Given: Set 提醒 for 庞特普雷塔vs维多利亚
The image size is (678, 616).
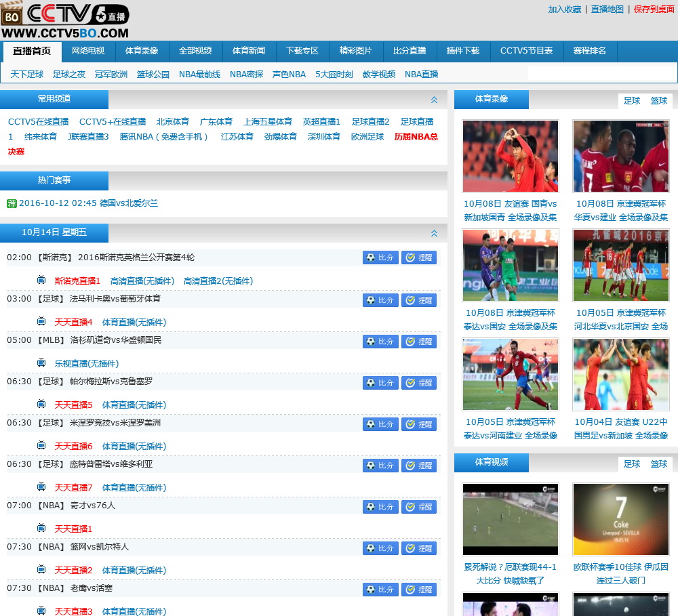Looking at the screenshot, I should point(419,466).
